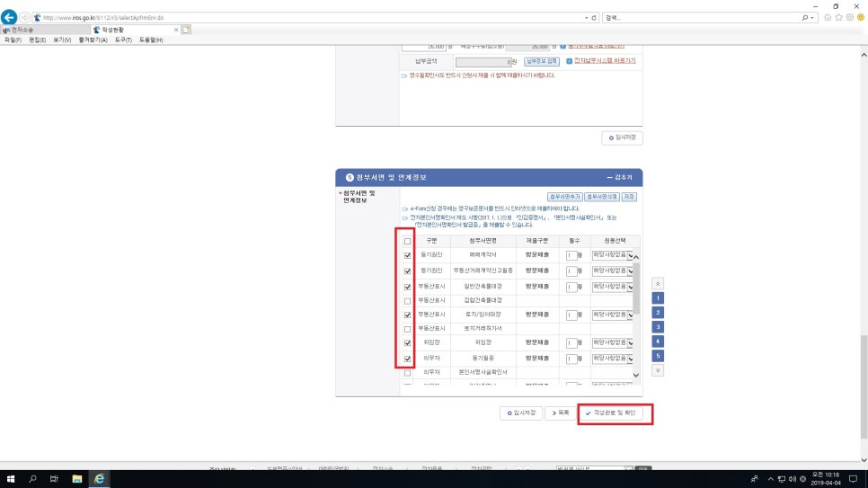Image resolution: width=868 pixels, height=488 pixels.
Task: Toggle the header select-all checkbox
Action: tap(407, 242)
